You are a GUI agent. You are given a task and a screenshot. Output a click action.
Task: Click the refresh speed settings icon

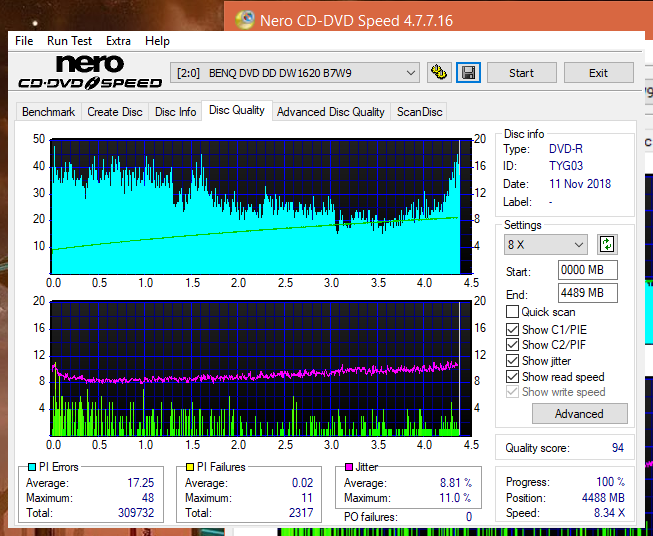coord(607,244)
